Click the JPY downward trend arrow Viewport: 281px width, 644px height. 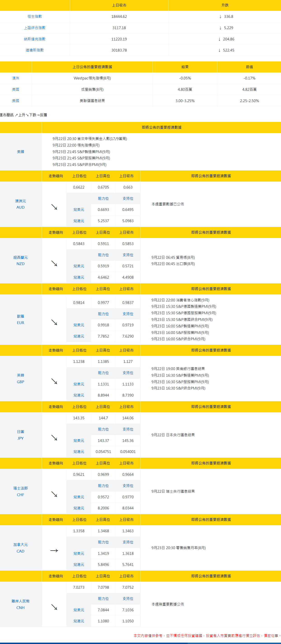54,438
